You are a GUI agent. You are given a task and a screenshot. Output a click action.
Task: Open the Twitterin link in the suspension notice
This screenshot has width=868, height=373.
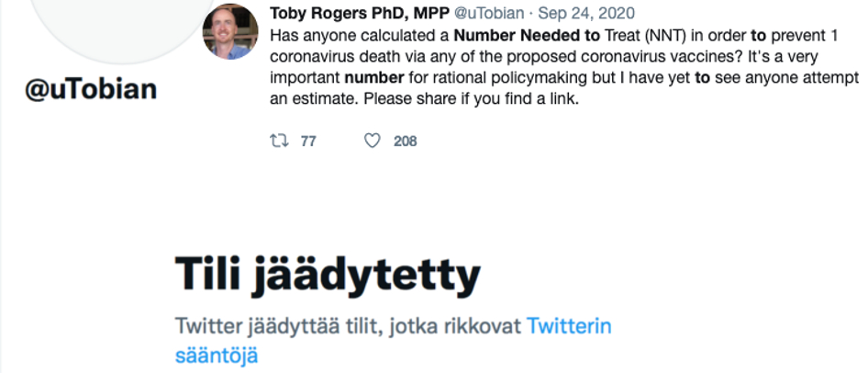click(x=568, y=326)
